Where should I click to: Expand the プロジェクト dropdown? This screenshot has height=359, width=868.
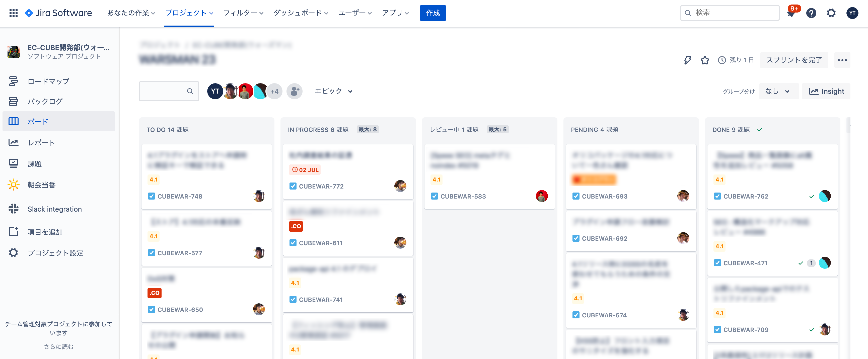[189, 13]
